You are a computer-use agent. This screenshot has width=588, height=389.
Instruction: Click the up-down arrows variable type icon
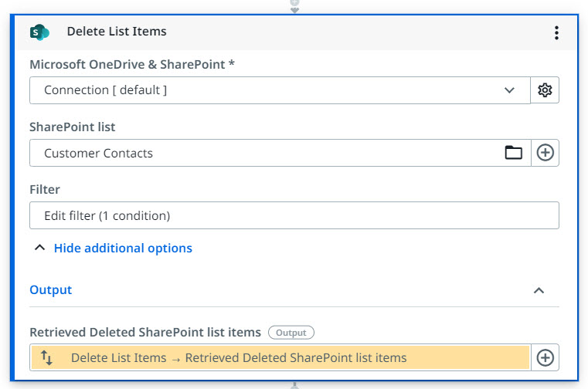(46, 357)
